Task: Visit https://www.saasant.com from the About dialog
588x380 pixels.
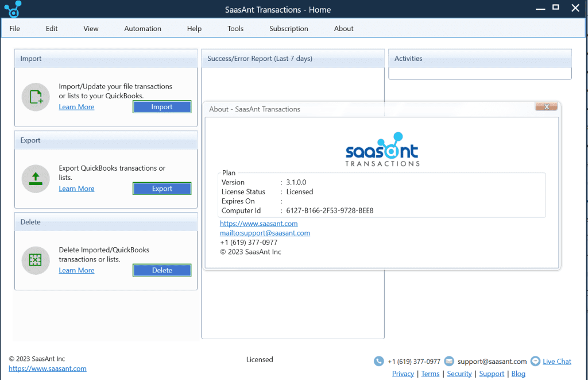Action: (x=258, y=223)
